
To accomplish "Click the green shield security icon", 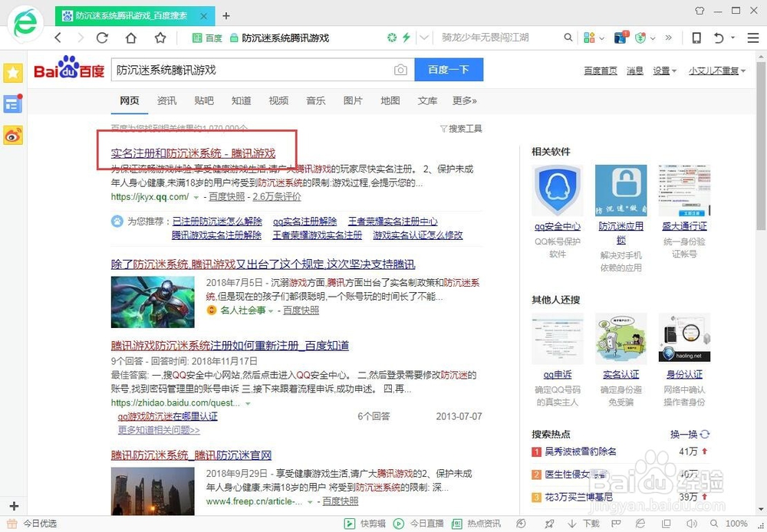I will click(640, 38).
